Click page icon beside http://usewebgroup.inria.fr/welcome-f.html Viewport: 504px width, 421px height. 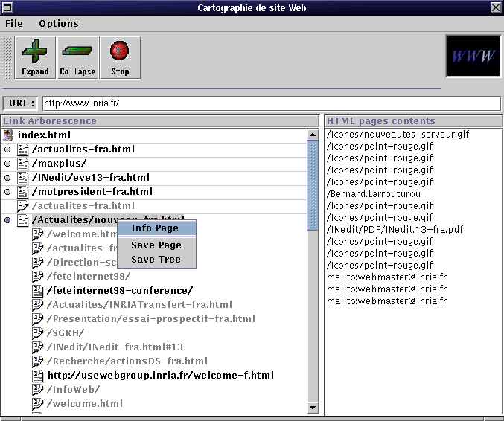click(38, 376)
